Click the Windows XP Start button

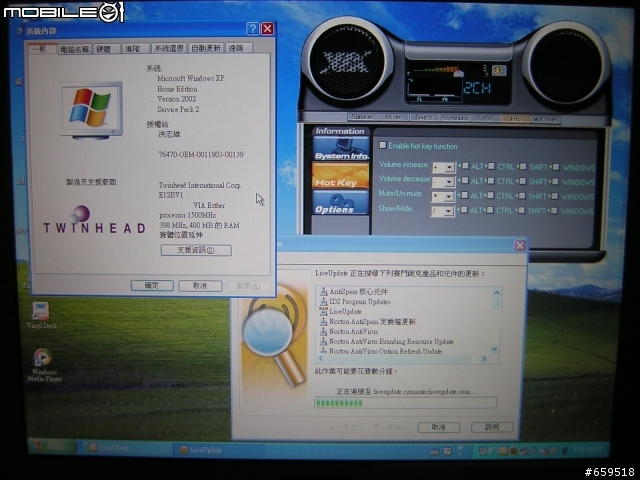pos(52,446)
